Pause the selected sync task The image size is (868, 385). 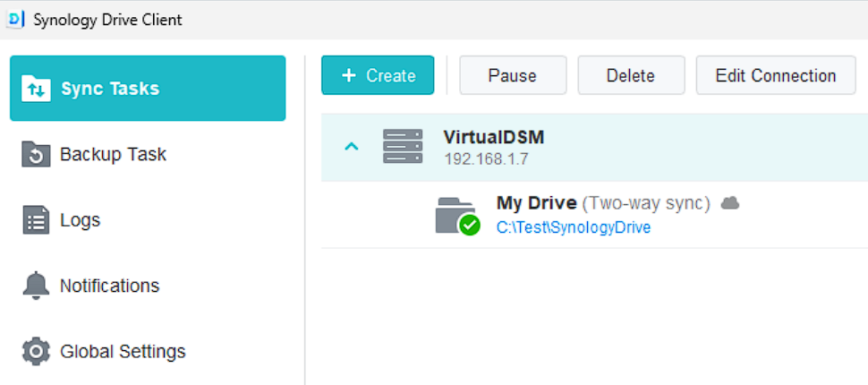[513, 75]
